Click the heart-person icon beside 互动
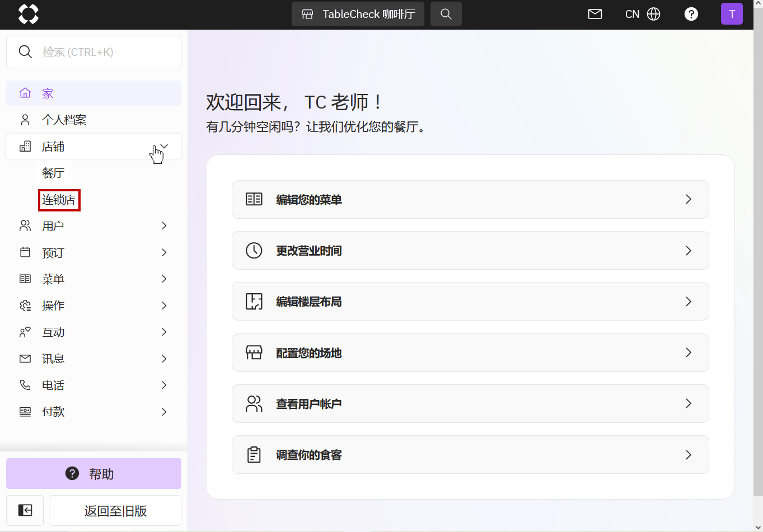This screenshot has width=763, height=532. coord(25,332)
